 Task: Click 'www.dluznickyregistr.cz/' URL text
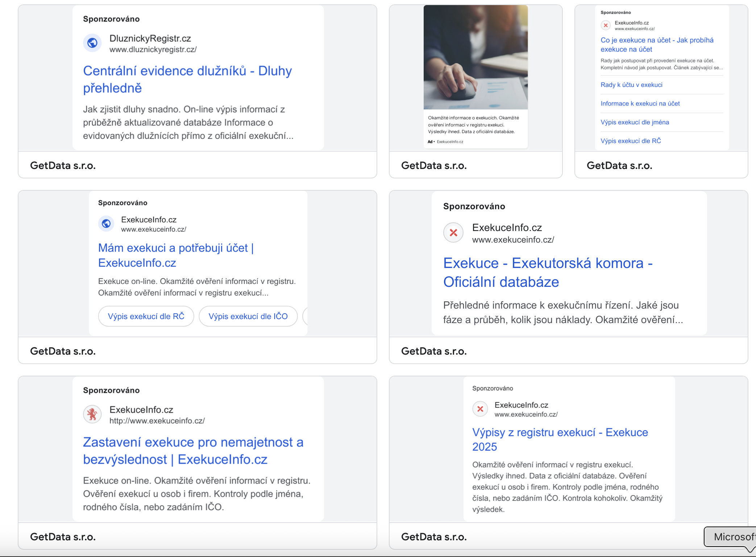[153, 50]
